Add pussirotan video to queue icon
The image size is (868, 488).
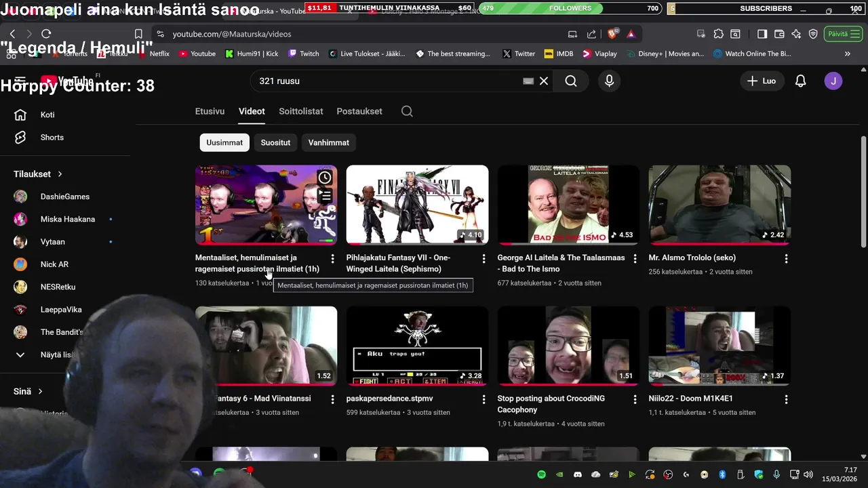325,196
